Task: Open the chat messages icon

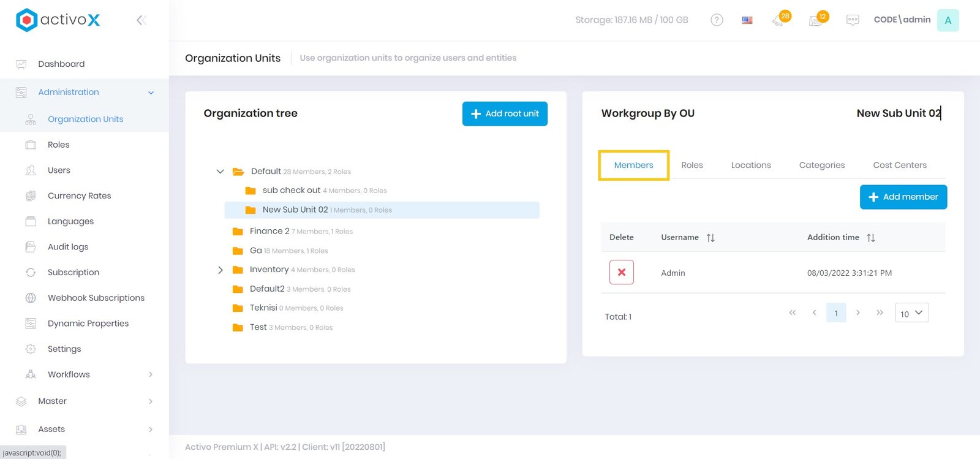Action: point(852,20)
